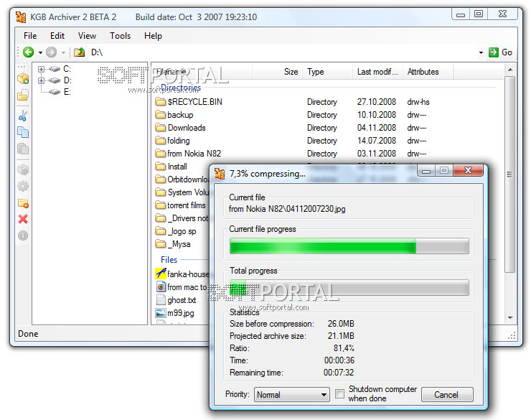The height and width of the screenshot is (420, 531).
Task: Open the Edit menu
Action: pos(57,36)
